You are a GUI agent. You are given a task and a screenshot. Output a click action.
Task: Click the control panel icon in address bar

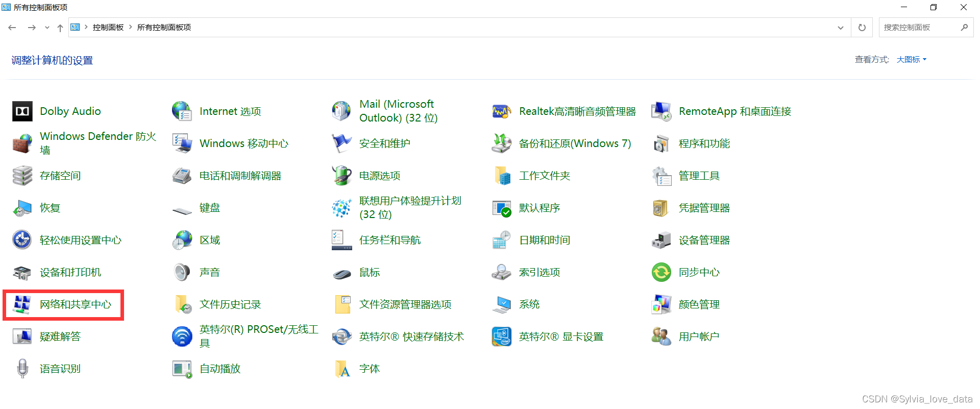point(75,27)
